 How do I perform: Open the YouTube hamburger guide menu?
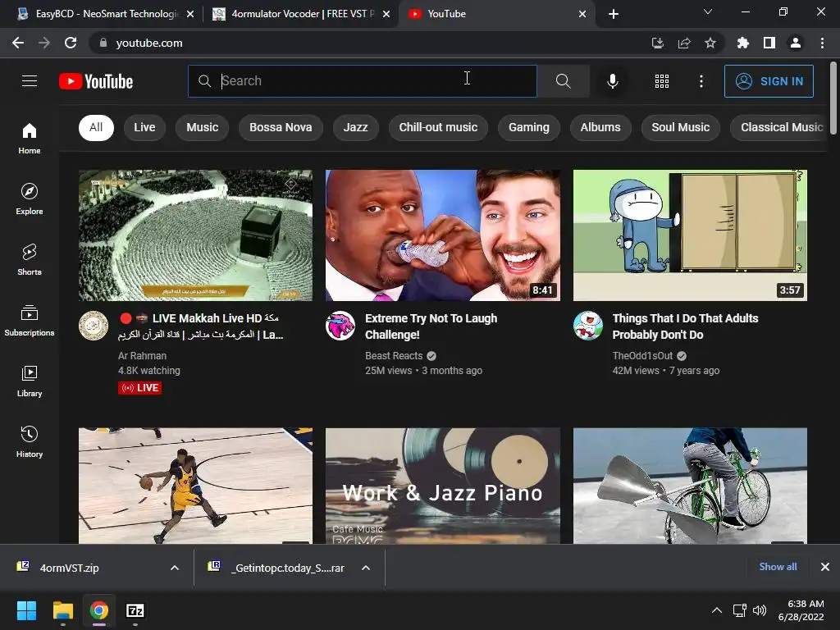tap(30, 81)
